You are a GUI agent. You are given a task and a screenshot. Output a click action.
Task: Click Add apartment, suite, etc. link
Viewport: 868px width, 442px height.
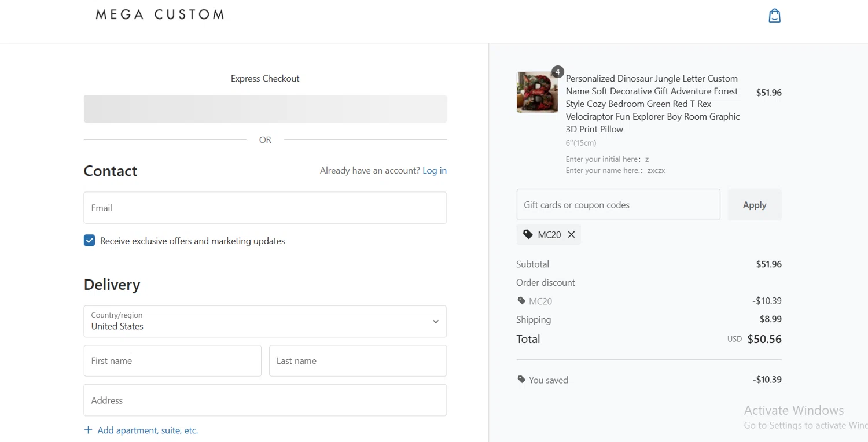pyautogui.click(x=148, y=430)
